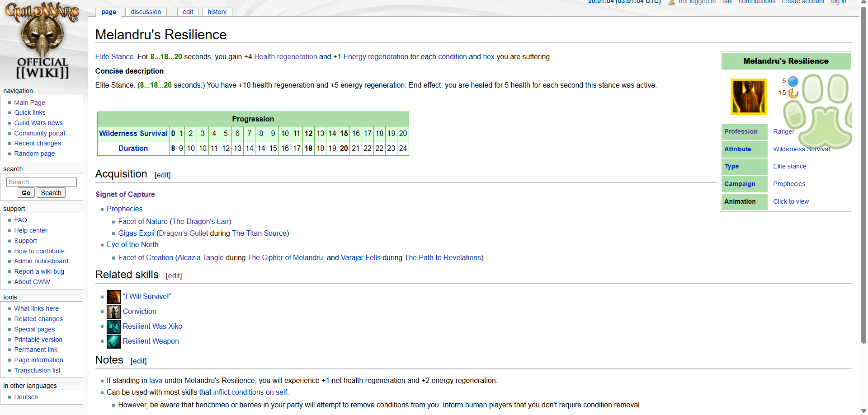Click the page vertical scrollbar
Image resolution: width=868 pixels, height=415 pixels.
863,176
